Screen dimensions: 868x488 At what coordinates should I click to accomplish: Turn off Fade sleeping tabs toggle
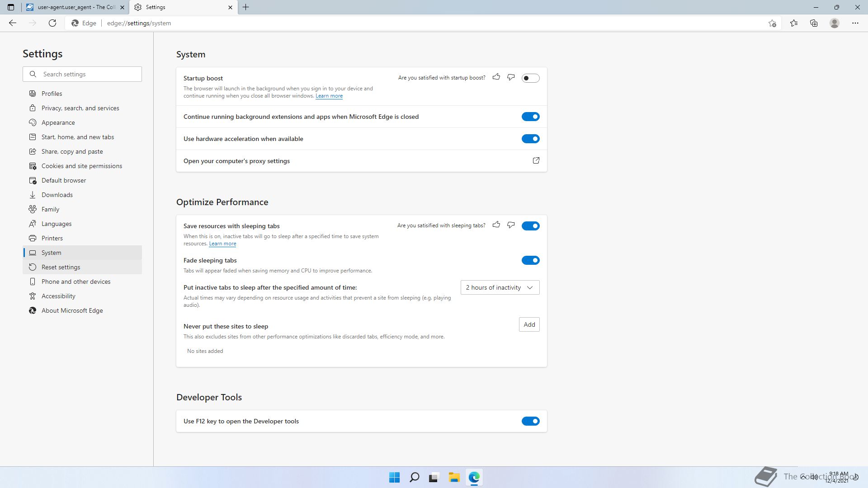click(530, 260)
